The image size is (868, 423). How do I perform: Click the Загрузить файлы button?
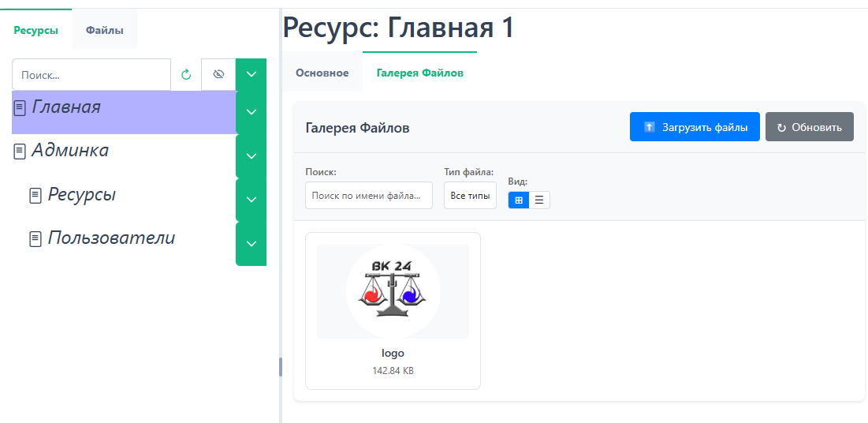[x=694, y=127]
